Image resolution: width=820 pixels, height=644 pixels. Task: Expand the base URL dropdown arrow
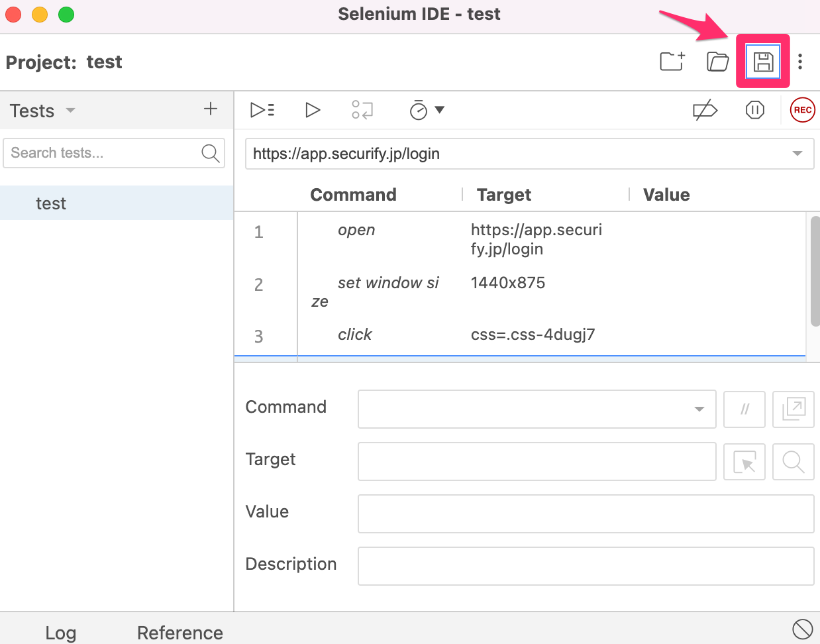(797, 154)
